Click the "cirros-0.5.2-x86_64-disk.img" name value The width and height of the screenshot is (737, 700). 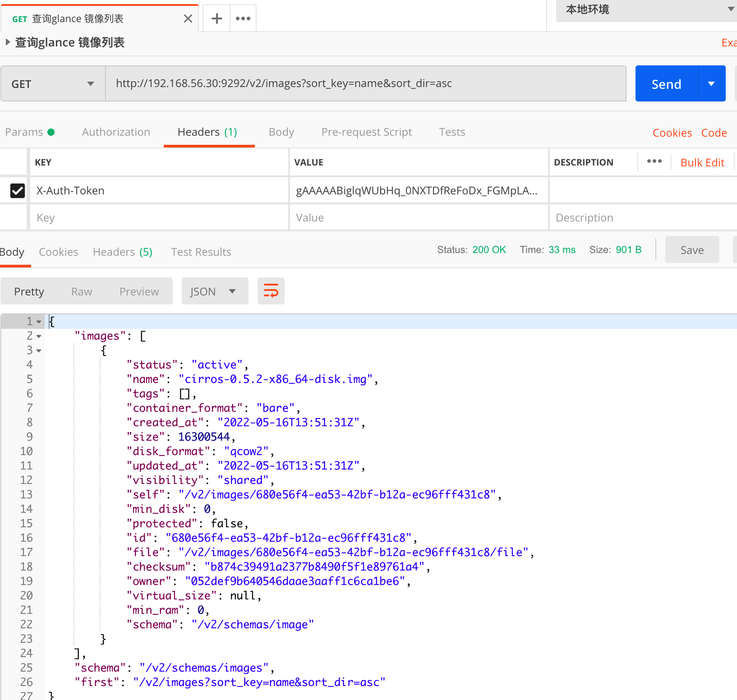(x=276, y=379)
